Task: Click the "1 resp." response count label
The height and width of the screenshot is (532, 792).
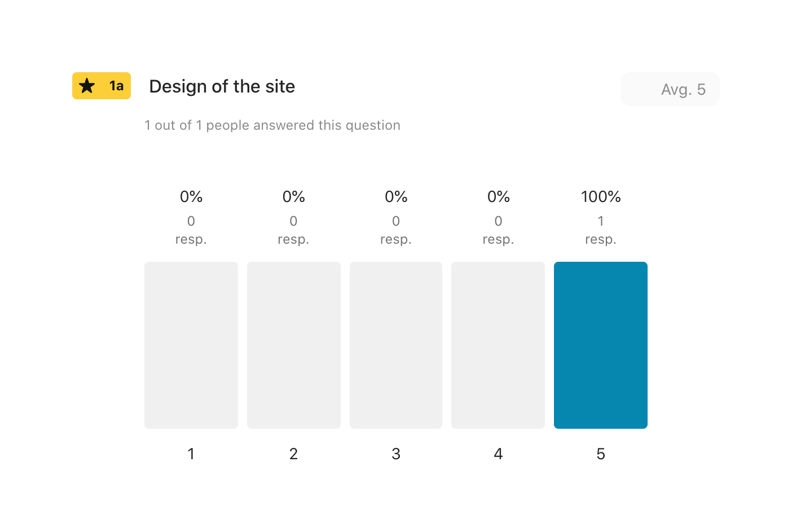Action: tap(600, 230)
